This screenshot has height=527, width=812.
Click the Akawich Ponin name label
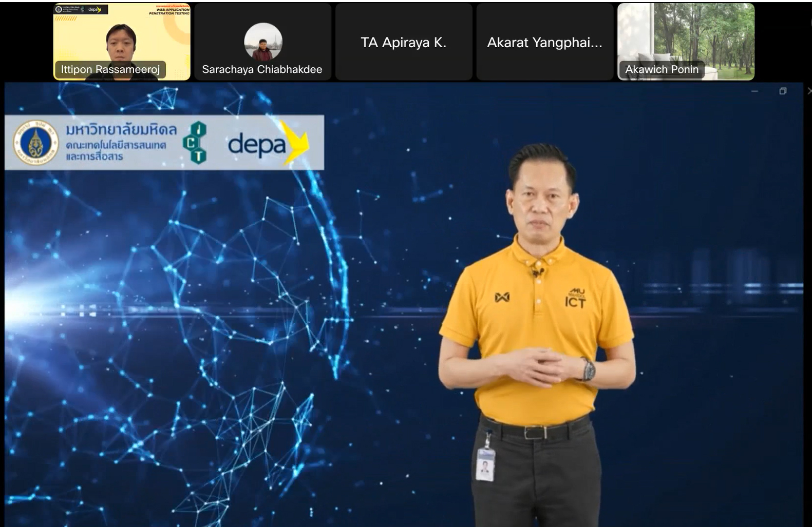tap(662, 69)
